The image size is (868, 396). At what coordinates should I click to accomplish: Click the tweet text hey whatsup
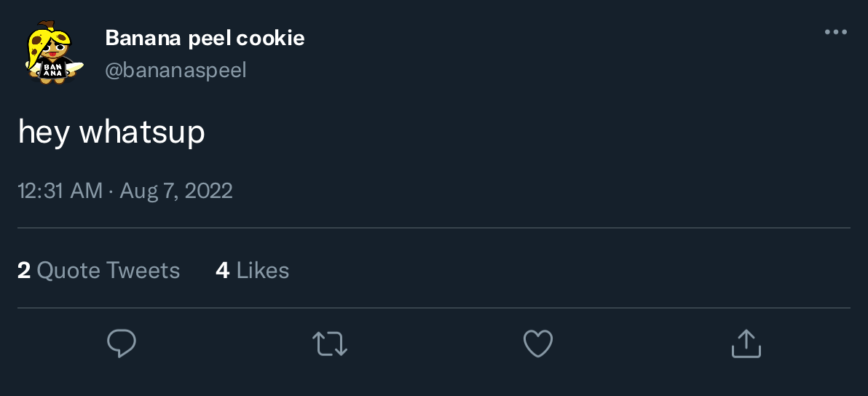pyautogui.click(x=111, y=132)
